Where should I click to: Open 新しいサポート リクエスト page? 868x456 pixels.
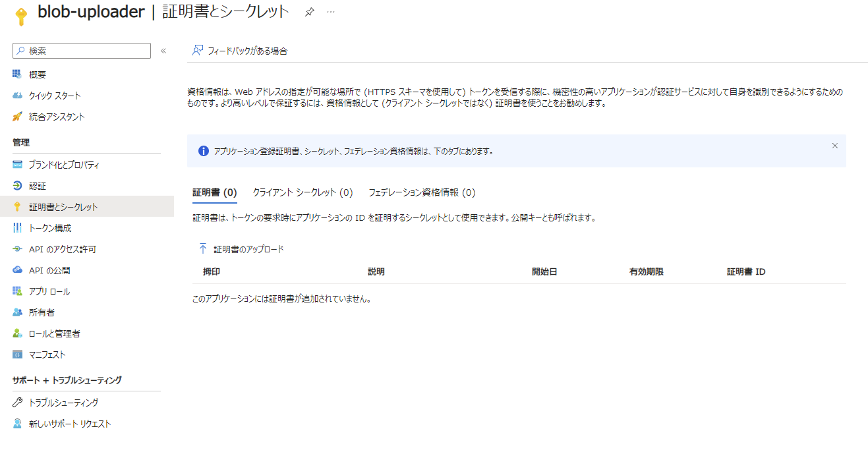(x=70, y=424)
